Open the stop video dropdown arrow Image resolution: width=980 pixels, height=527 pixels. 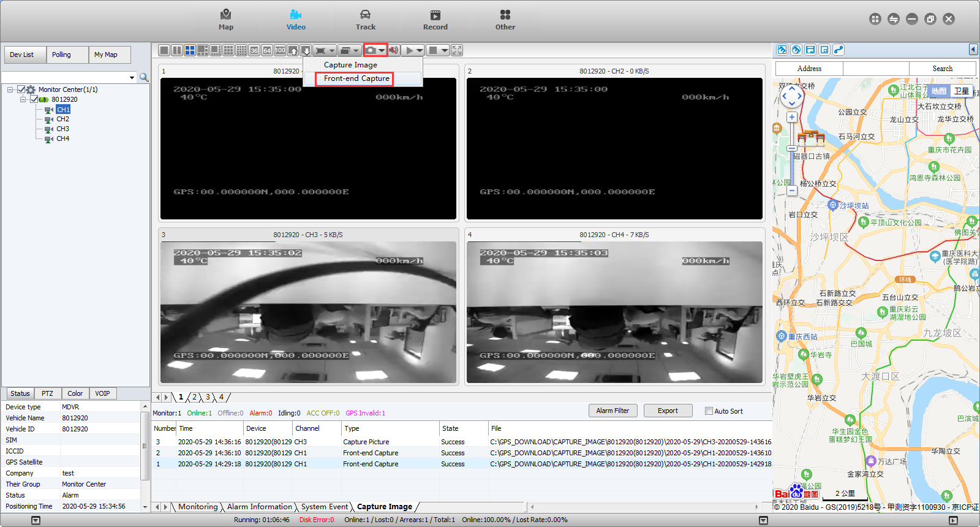(445, 50)
